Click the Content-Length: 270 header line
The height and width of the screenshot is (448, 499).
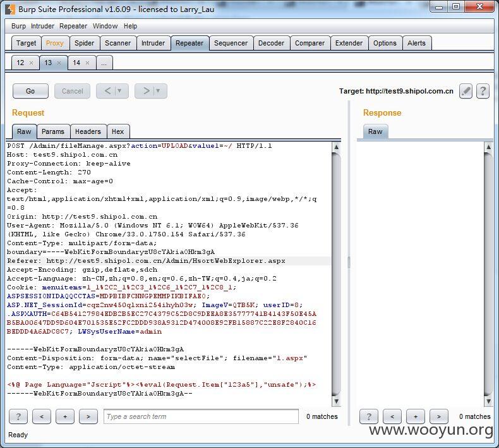49,173
